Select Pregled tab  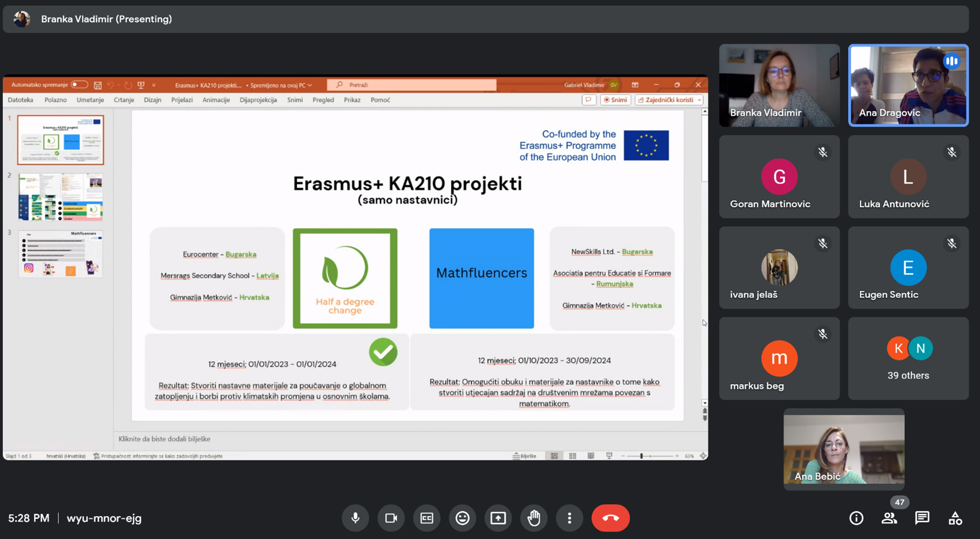pyautogui.click(x=324, y=100)
